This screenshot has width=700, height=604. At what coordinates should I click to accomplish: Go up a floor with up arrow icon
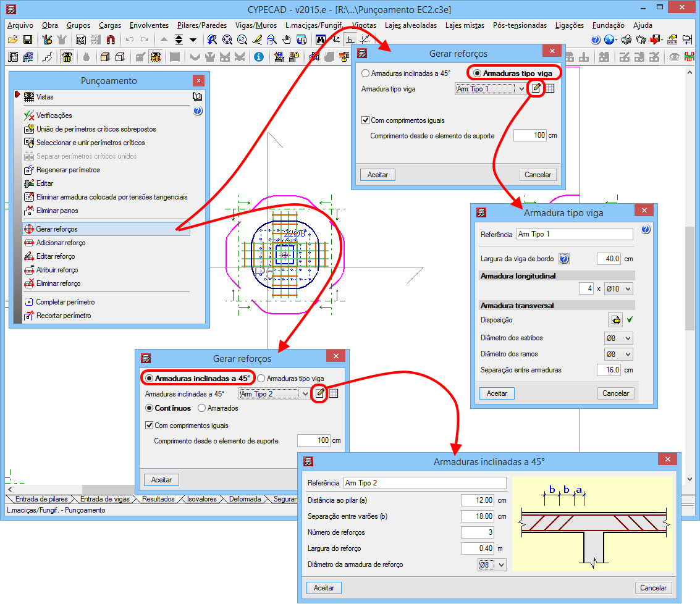(x=164, y=40)
